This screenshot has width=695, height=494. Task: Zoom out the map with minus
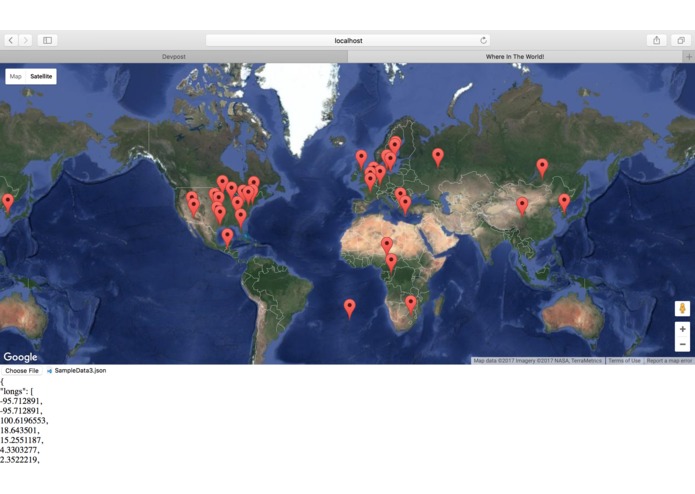click(682, 344)
